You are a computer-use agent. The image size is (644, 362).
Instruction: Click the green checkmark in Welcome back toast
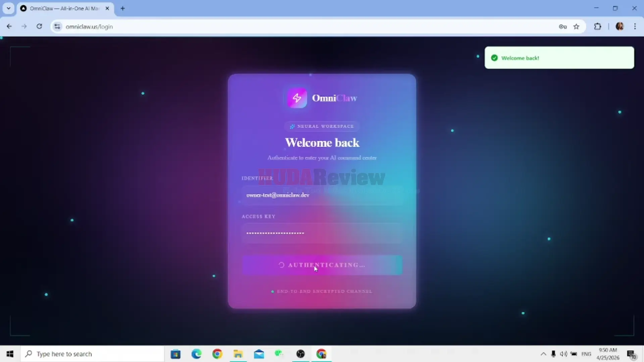coord(494,58)
